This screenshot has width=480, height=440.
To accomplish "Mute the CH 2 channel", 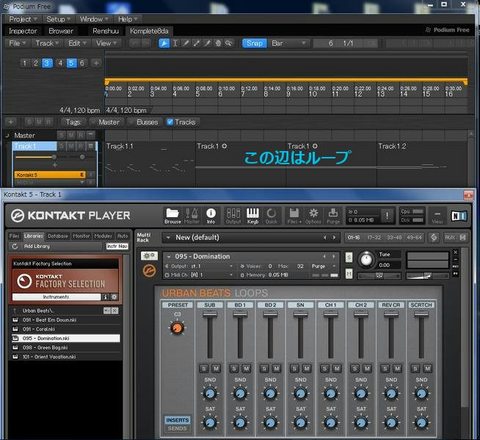I will pyautogui.click(x=367, y=368).
